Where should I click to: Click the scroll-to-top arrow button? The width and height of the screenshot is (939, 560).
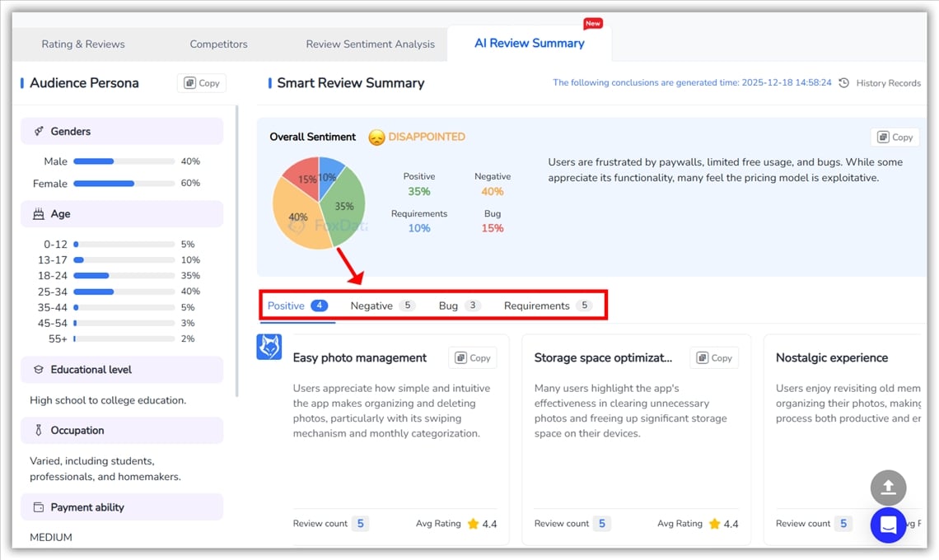pos(888,488)
